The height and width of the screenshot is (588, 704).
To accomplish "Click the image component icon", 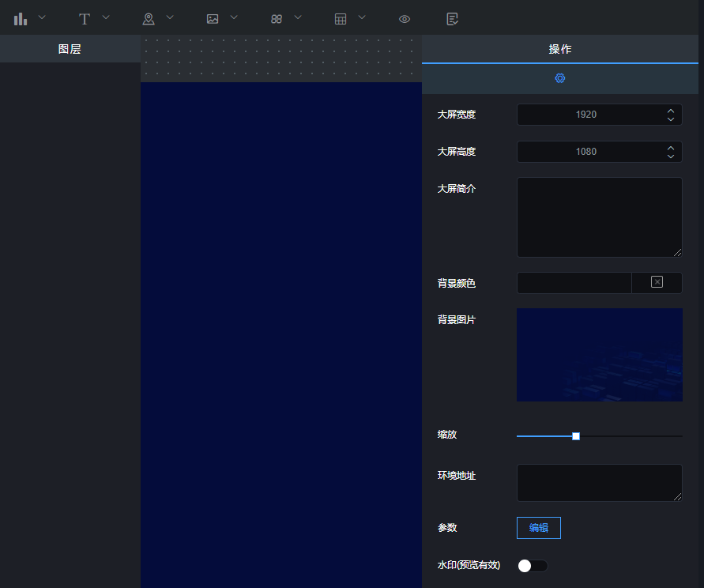I will tap(213, 18).
